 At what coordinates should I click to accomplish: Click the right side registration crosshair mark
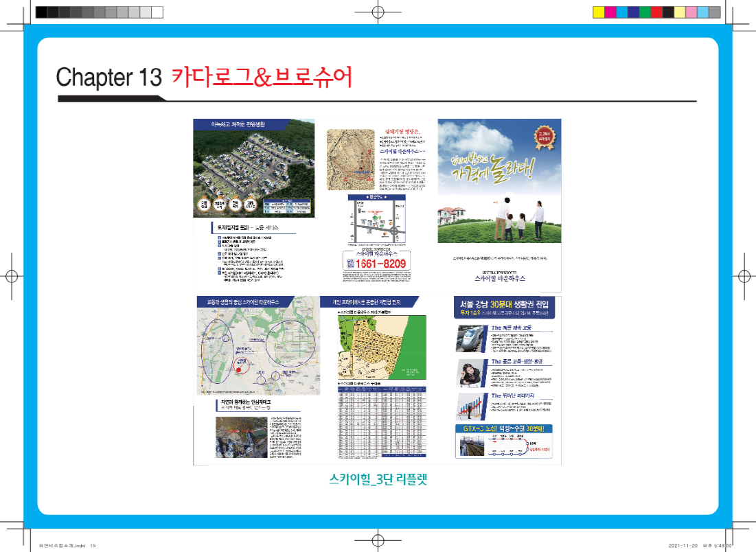(744, 276)
